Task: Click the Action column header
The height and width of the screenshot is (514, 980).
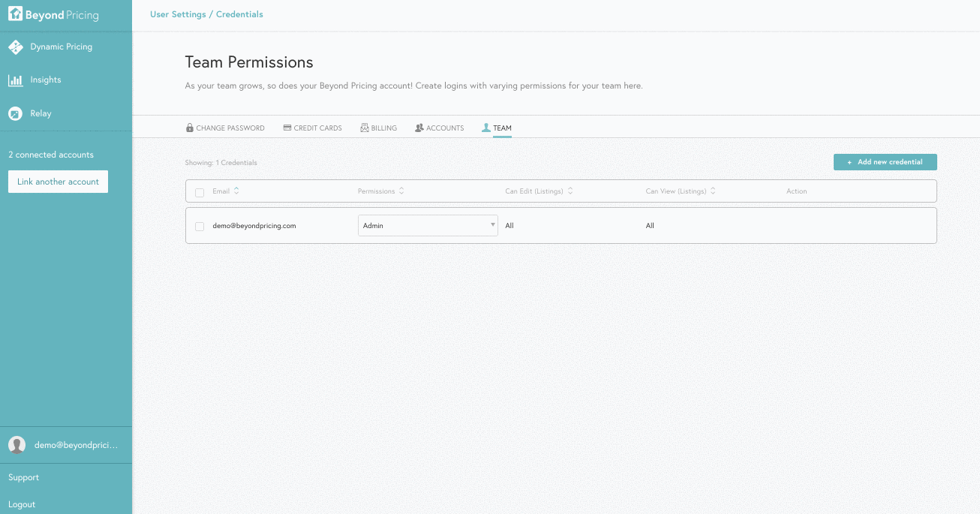Action: click(x=797, y=191)
